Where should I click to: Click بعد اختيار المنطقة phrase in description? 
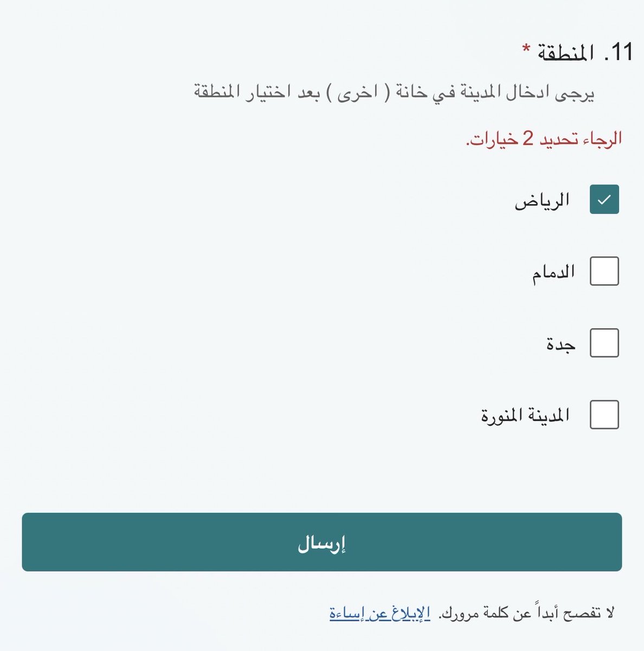[x=257, y=93]
